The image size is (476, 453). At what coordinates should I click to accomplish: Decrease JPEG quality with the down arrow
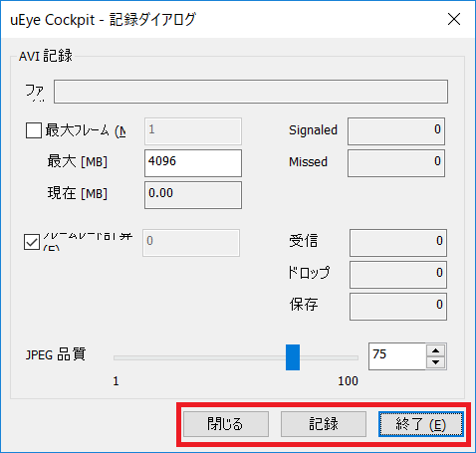click(x=436, y=362)
